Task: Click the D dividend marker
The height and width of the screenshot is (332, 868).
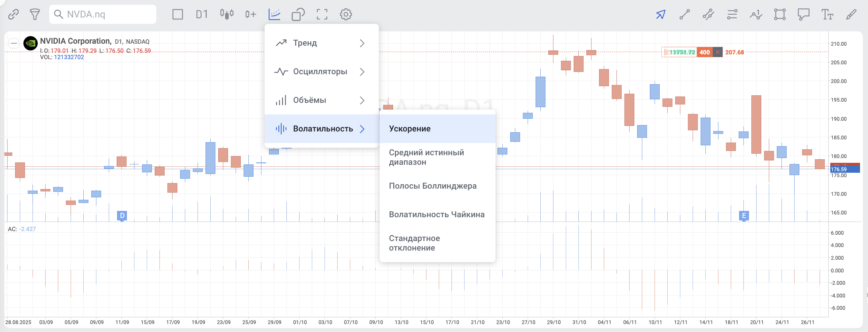Action: click(x=122, y=216)
